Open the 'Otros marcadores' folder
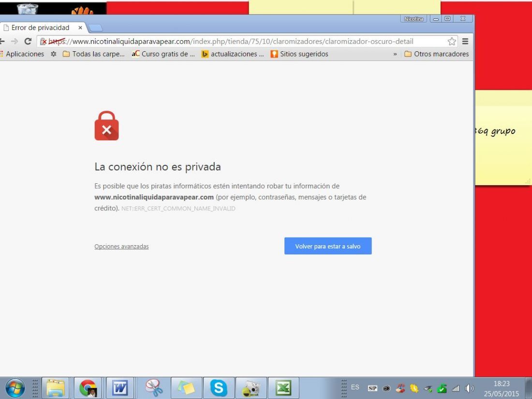This screenshot has width=532, height=399. point(436,54)
